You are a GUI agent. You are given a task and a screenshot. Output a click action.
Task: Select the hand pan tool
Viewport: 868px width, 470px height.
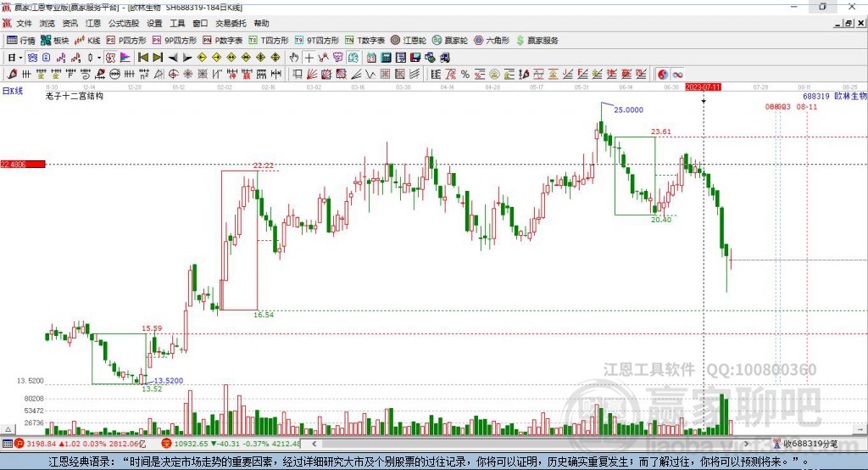click(x=294, y=58)
